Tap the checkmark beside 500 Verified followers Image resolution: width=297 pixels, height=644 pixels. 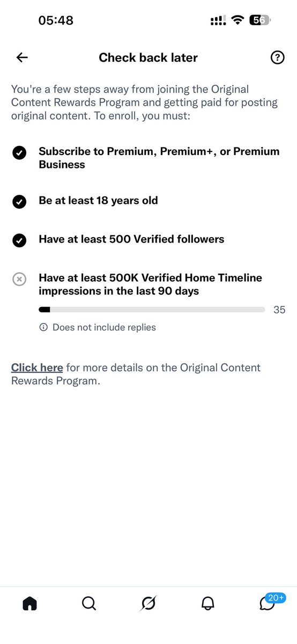[x=19, y=240]
